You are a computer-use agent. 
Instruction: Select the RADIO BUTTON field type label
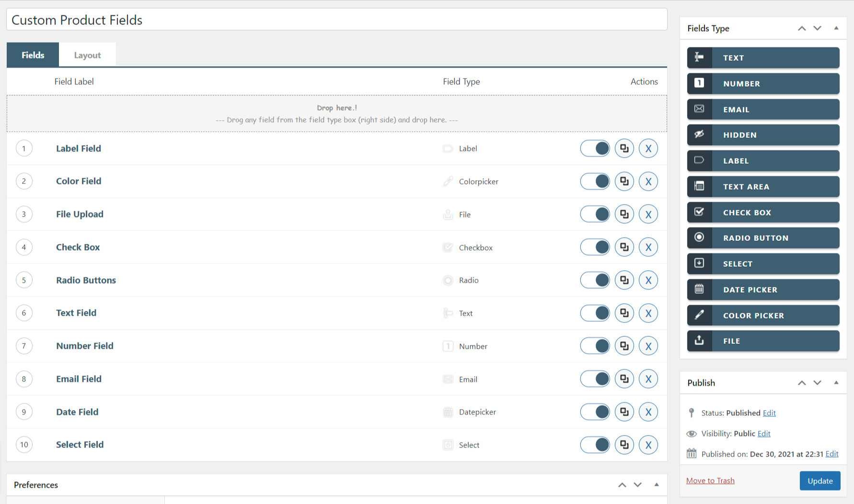click(756, 238)
